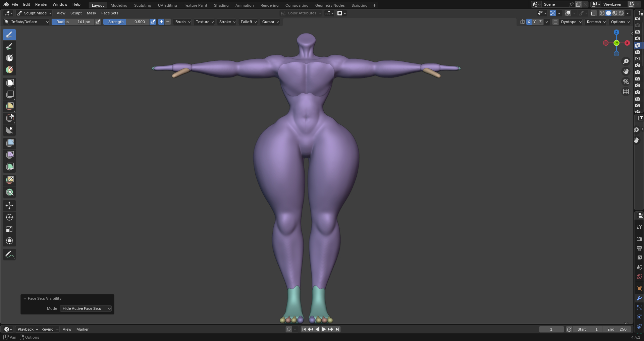Open the Remesh popover
Image resolution: width=644 pixels, height=341 pixels.
(x=596, y=22)
